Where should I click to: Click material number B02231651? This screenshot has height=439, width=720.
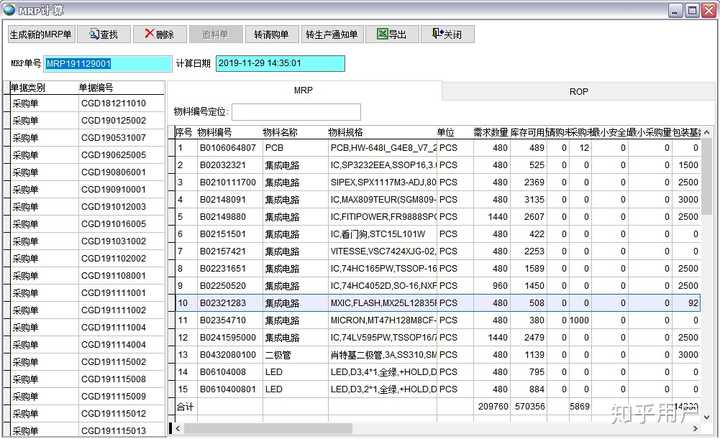tap(223, 268)
